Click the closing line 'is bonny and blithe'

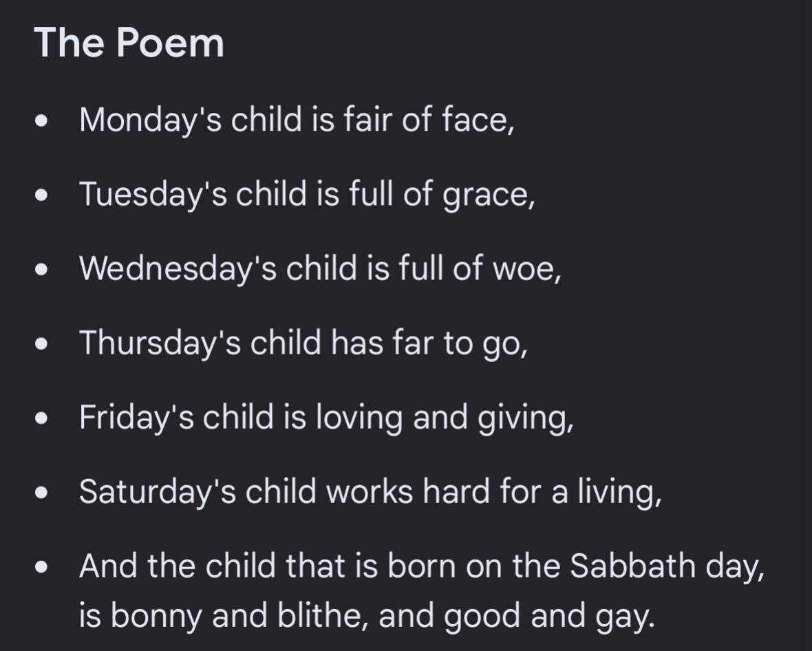click(x=367, y=616)
